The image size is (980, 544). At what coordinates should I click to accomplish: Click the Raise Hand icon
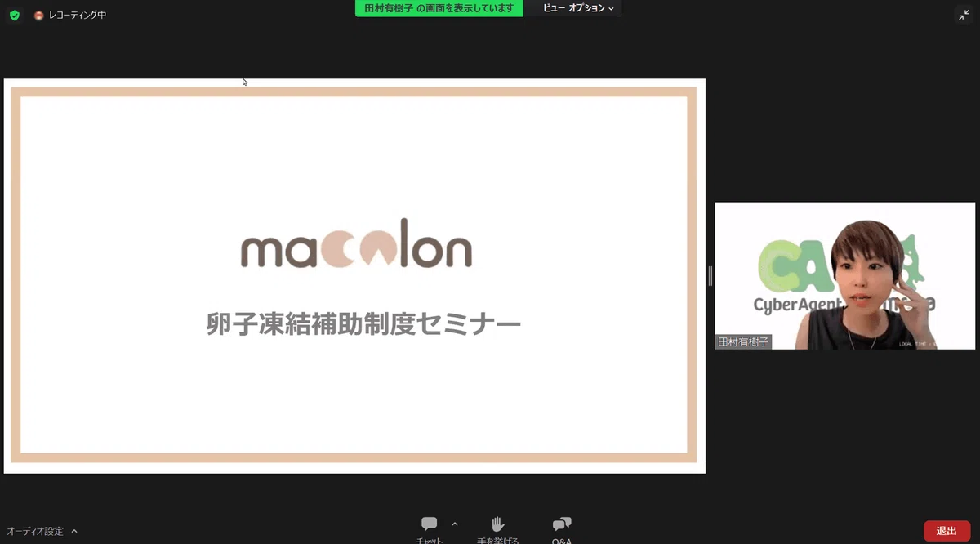(497, 524)
